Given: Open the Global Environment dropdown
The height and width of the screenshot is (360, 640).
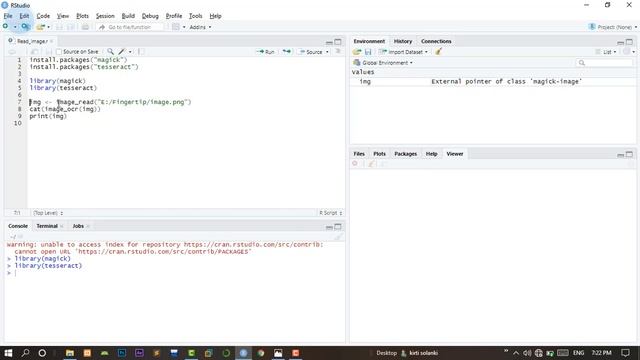Looking at the screenshot, I should click(x=383, y=63).
